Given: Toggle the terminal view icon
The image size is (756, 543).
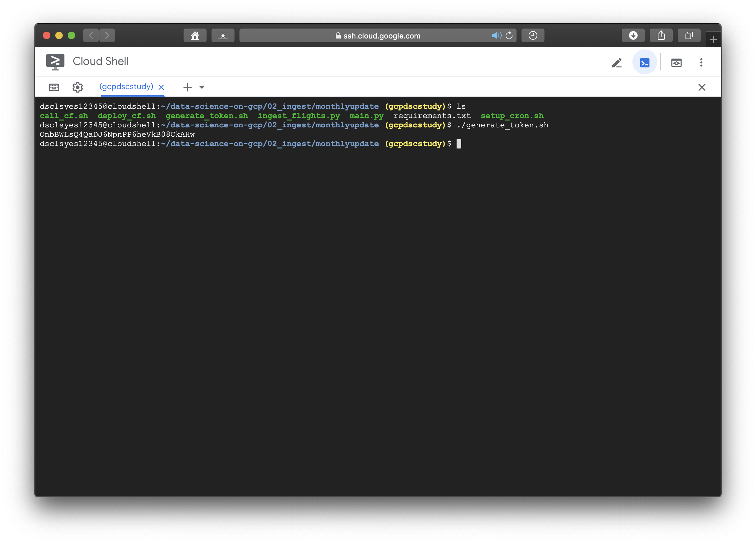Looking at the screenshot, I should tap(644, 63).
